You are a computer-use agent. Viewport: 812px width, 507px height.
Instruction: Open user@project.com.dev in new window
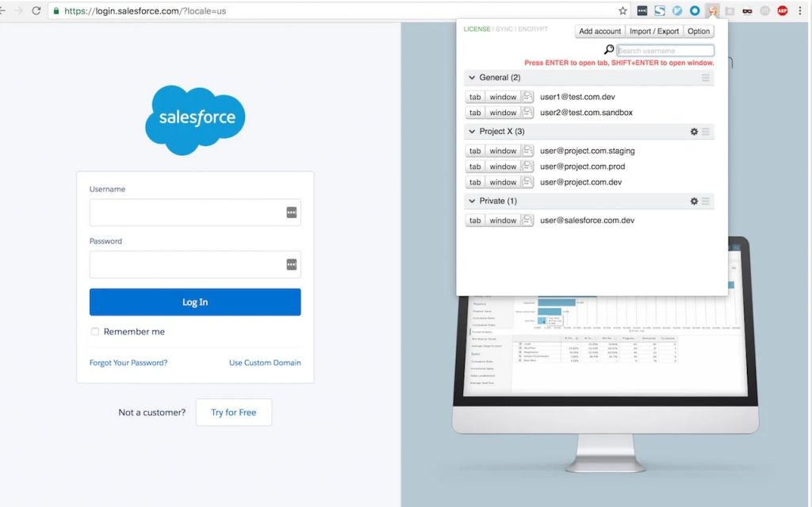pyautogui.click(x=503, y=182)
